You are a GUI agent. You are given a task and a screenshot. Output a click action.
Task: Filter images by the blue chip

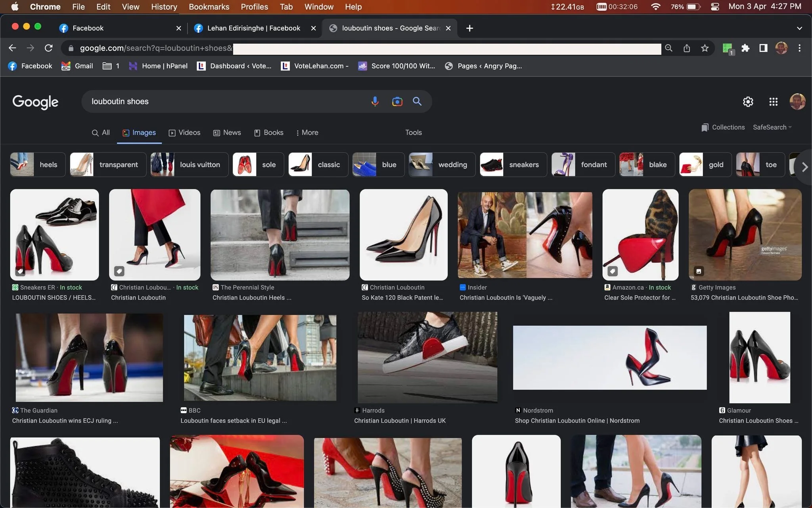[x=378, y=164]
